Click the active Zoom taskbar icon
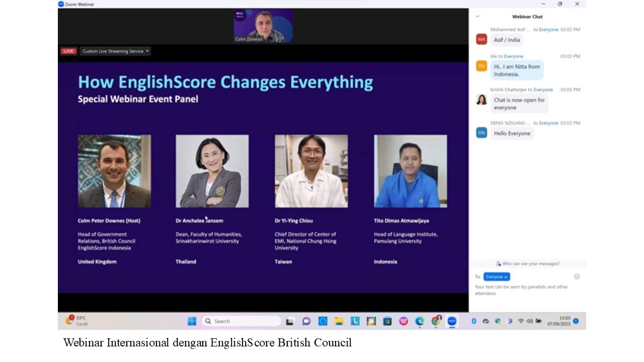The image size is (644, 362). click(452, 321)
